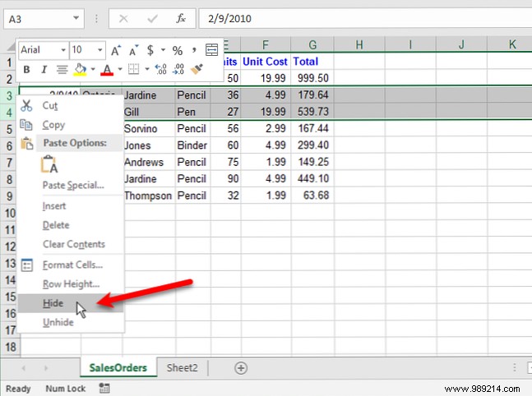This screenshot has width=532, height=396.
Task: Toggle Italic in mini toolbar
Action: pos(44,70)
